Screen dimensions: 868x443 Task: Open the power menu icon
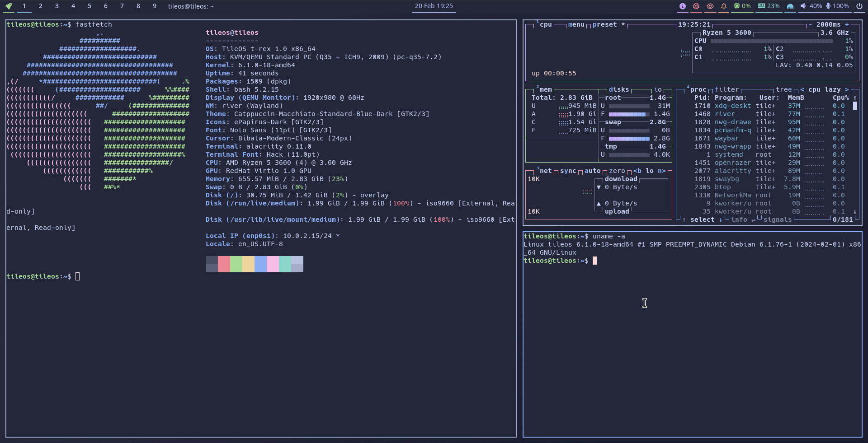[x=859, y=6]
